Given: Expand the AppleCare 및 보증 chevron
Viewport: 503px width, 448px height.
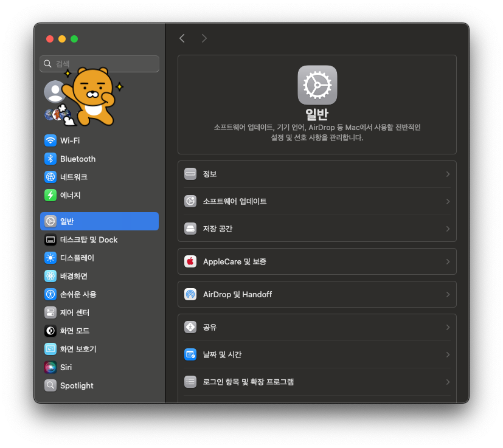Looking at the screenshot, I should coord(448,261).
